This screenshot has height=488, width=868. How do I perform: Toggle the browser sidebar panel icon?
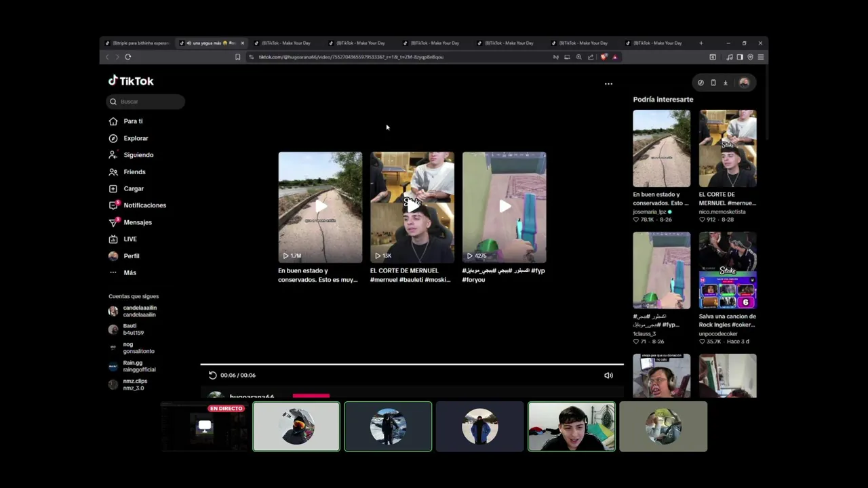[740, 57]
